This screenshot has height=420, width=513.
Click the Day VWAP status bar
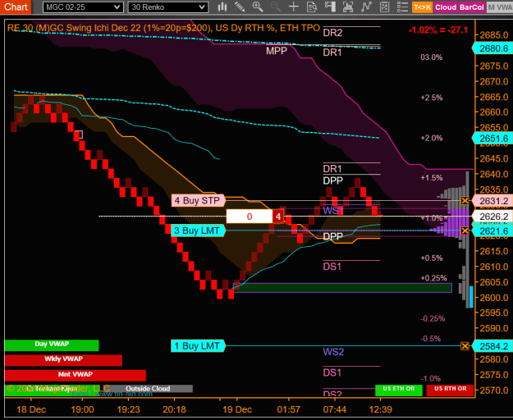pos(52,345)
